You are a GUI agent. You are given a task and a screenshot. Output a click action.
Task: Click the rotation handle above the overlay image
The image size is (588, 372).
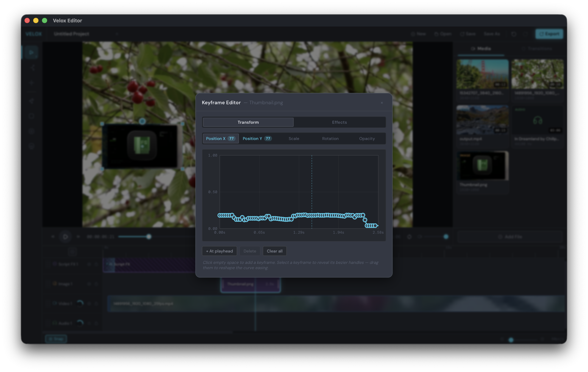tap(142, 121)
